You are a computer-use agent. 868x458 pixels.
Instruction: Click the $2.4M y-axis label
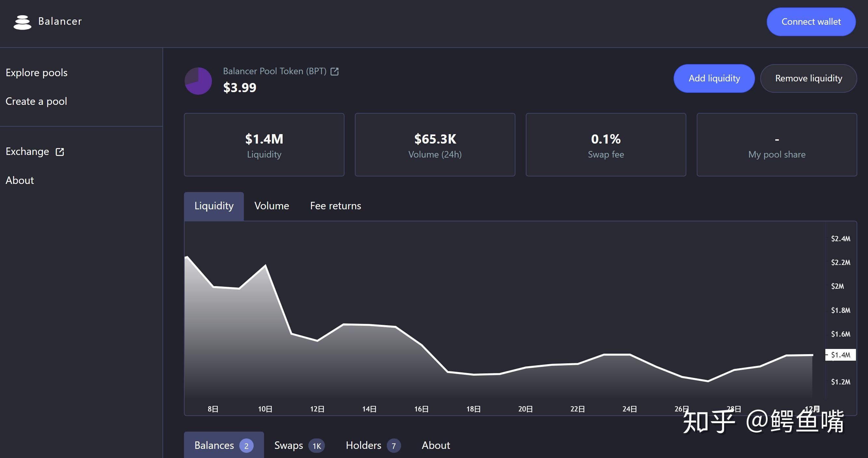(840, 239)
